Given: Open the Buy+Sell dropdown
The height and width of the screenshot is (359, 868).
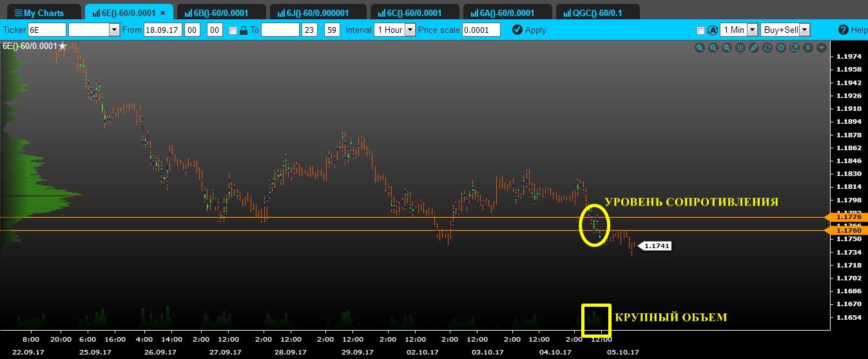Looking at the screenshot, I should [785, 30].
